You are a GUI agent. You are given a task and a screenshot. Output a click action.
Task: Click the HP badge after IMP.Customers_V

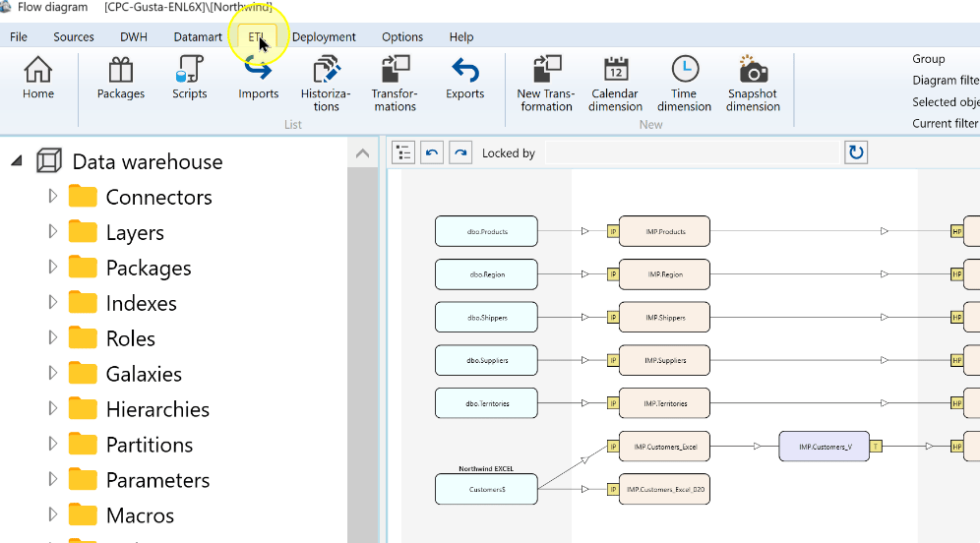pyautogui.click(x=956, y=447)
